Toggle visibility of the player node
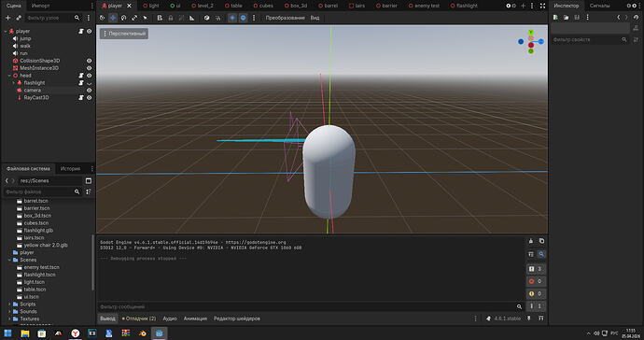The height and width of the screenshot is (340, 644). [x=89, y=31]
